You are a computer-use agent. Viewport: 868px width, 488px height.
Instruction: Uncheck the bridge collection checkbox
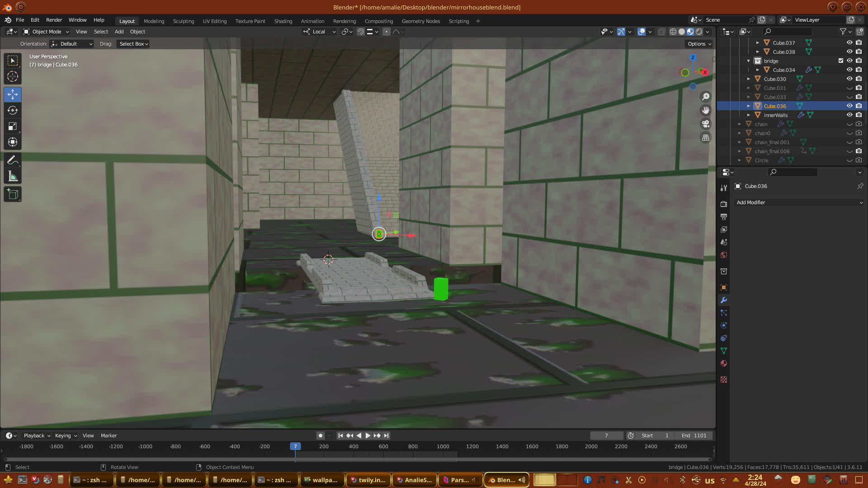[x=840, y=61]
